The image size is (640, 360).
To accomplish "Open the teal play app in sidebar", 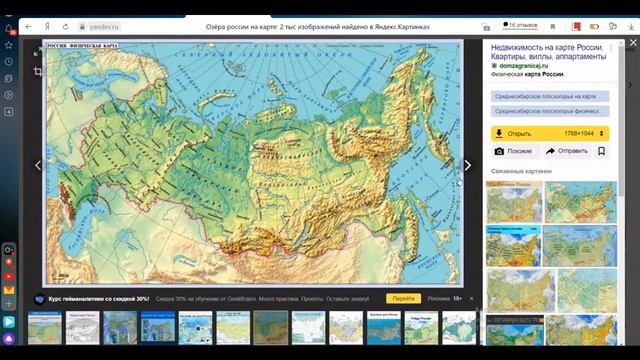I will click(9, 322).
